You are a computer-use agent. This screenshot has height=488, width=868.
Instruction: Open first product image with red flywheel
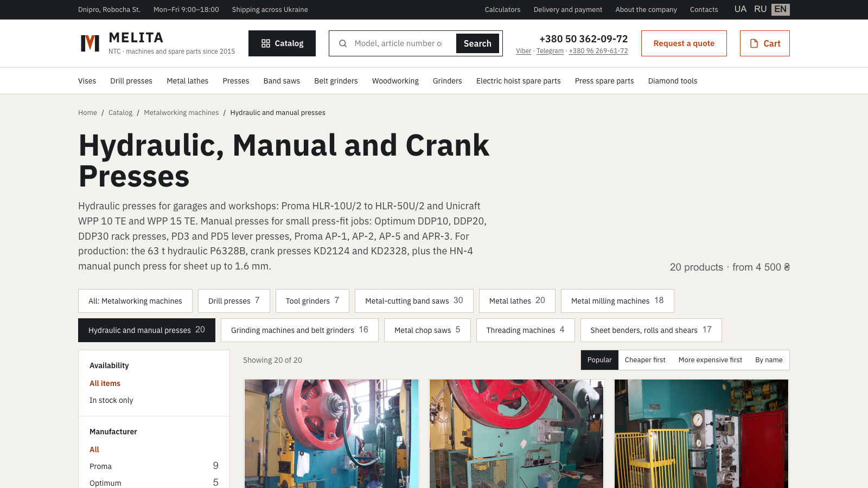pos(331,434)
